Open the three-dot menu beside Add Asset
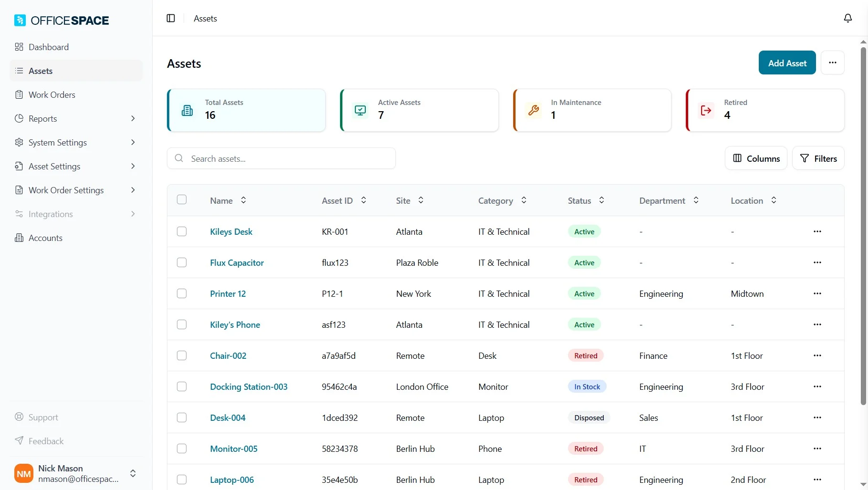868x490 pixels. (x=832, y=63)
